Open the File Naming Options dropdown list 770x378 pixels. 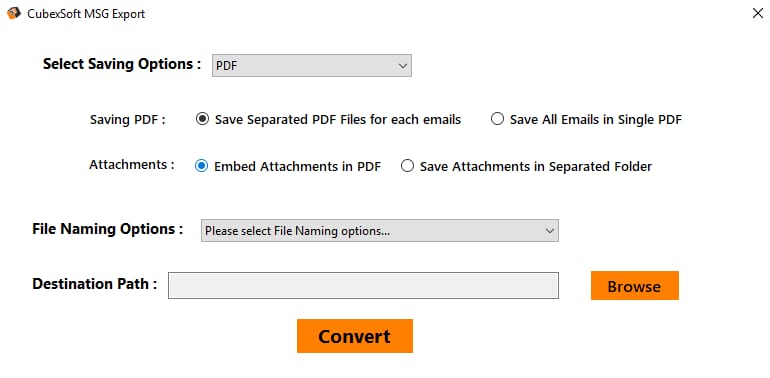click(380, 230)
